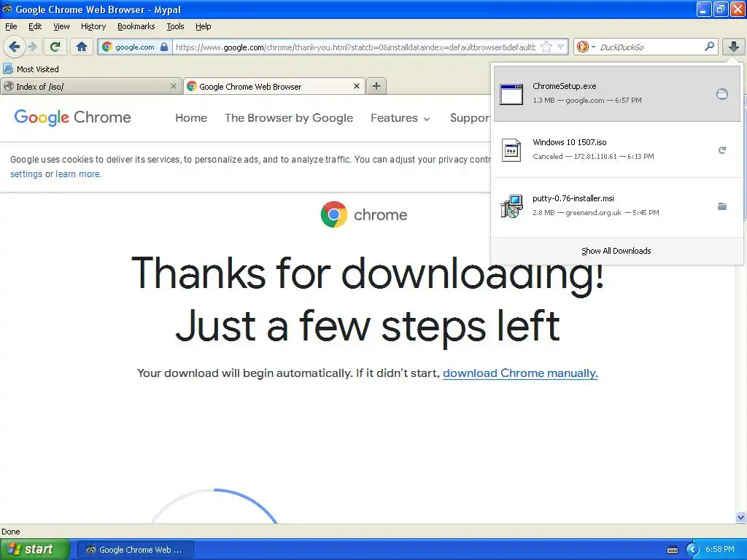Screen dimensions: 747x560
Task: Bookmark this page with the star
Action: (x=546, y=47)
